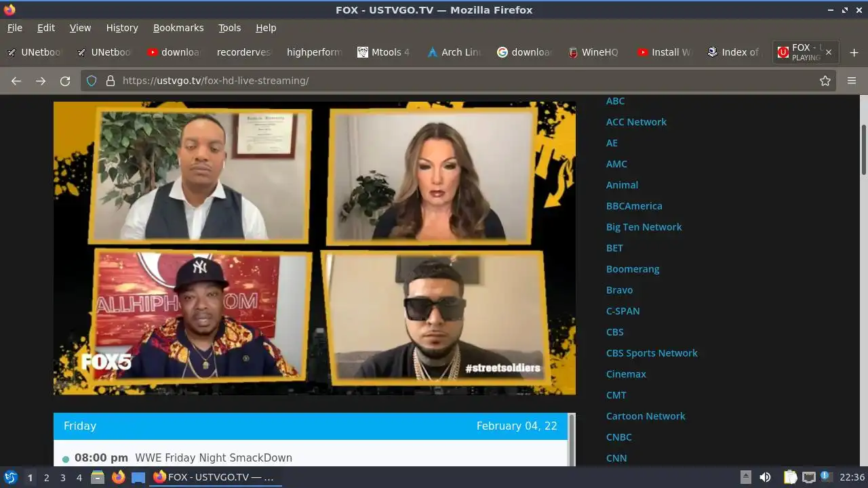This screenshot has height=488, width=868.
Task: Open the Big Ten Network link
Action: coord(644,227)
